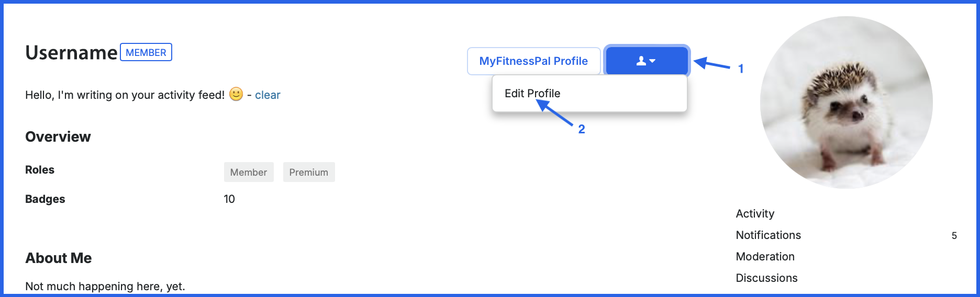The image size is (980, 297).
Task: Click the Badges label
Action: 45,199
